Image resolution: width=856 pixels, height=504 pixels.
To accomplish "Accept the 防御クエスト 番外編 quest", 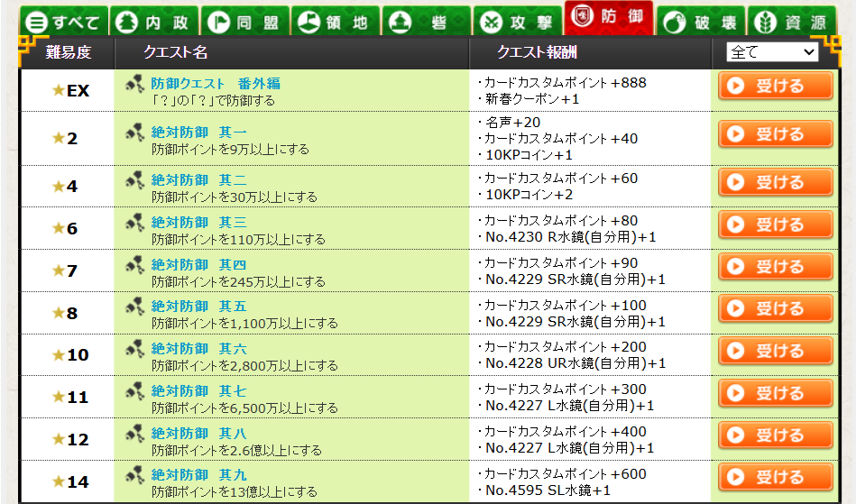I will click(x=775, y=86).
